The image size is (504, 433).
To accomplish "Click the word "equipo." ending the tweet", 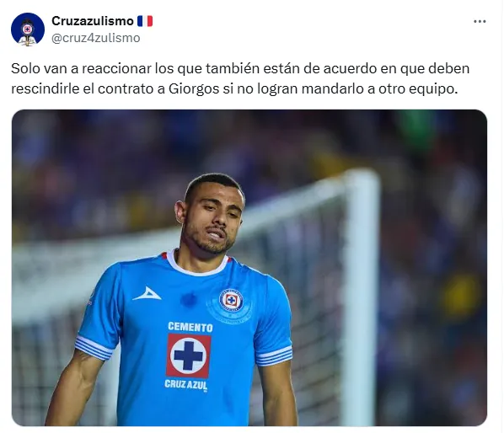I will point(433,89).
